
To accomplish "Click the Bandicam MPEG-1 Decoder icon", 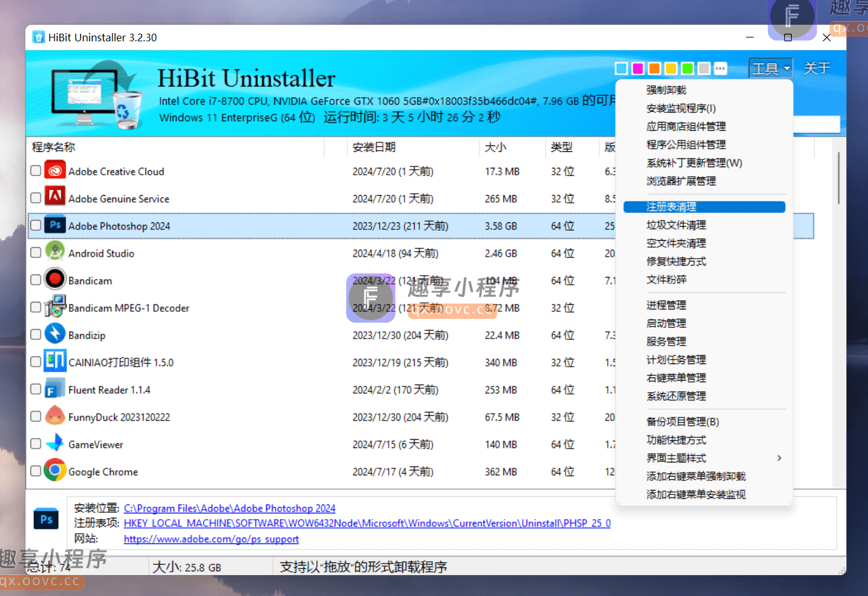I will click(55, 308).
